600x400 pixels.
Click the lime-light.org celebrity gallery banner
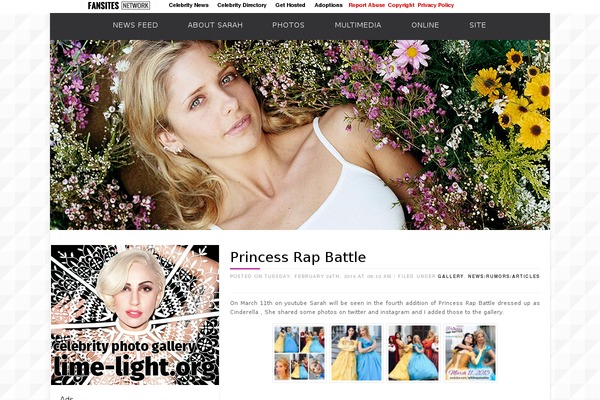coord(135,315)
